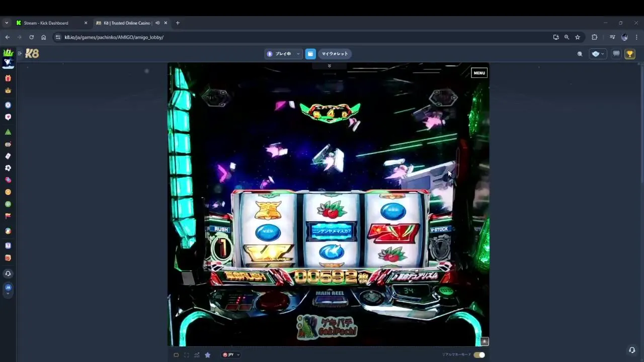Click the install app icon in address bar

click(556, 37)
